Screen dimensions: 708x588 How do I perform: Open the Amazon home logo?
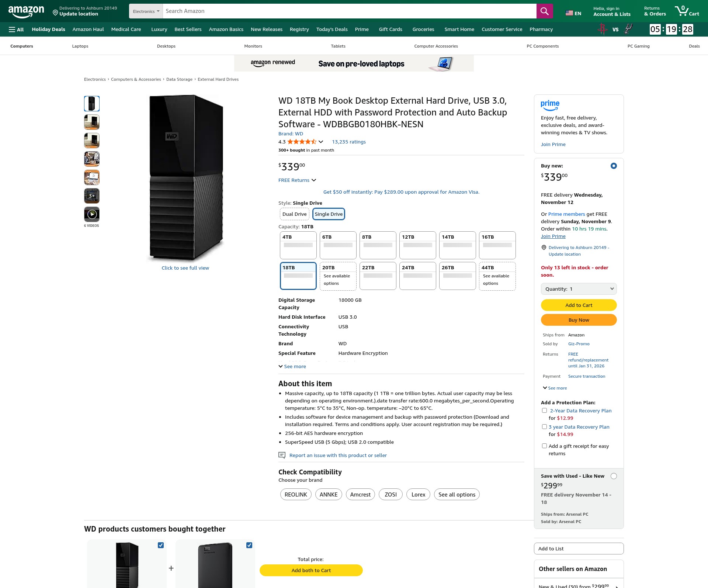pyautogui.click(x=26, y=11)
